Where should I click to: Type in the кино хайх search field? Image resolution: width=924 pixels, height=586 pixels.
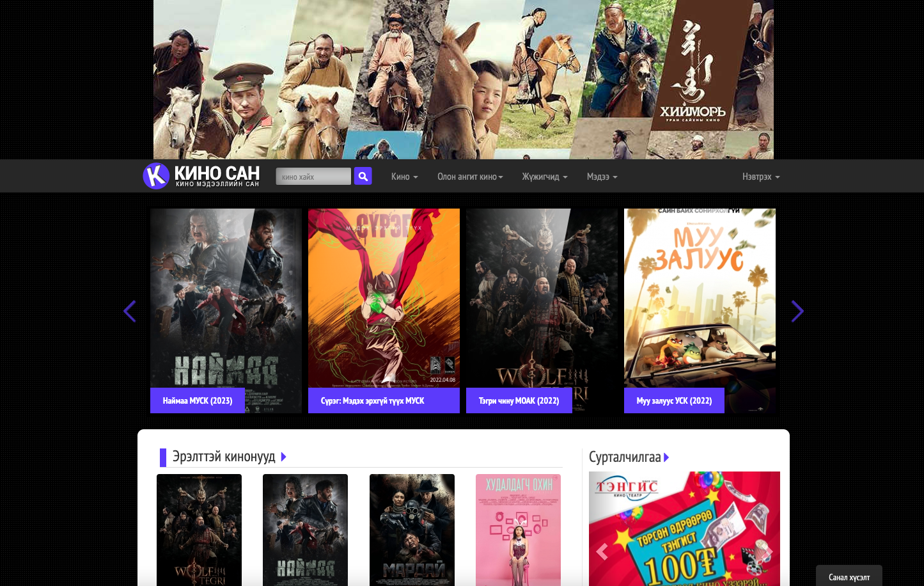coord(313,177)
